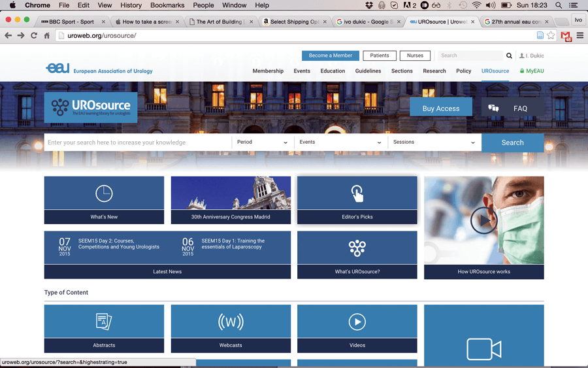Viewport: 588px width, 368px height.
Task: Click the magnifier icon beside top search
Action: tap(509, 56)
